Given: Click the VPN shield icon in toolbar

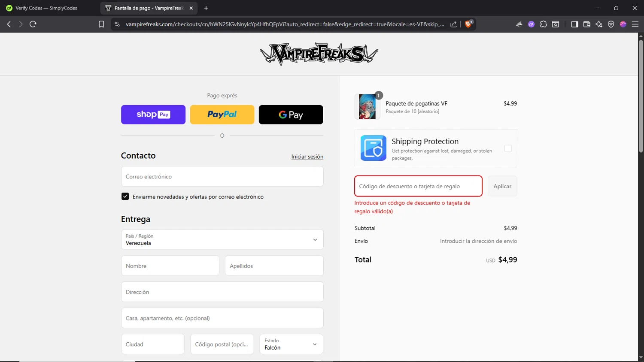Looking at the screenshot, I should 611,24.
